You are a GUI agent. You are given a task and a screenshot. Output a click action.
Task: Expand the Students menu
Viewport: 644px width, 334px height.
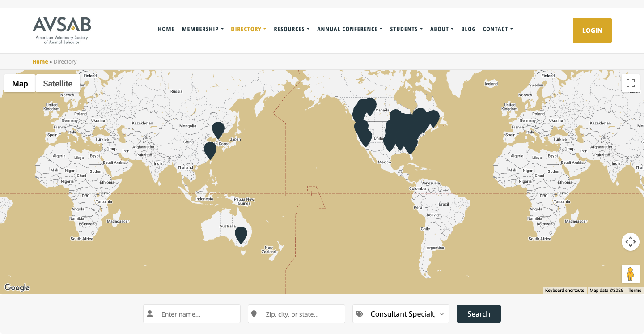pos(407,29)
